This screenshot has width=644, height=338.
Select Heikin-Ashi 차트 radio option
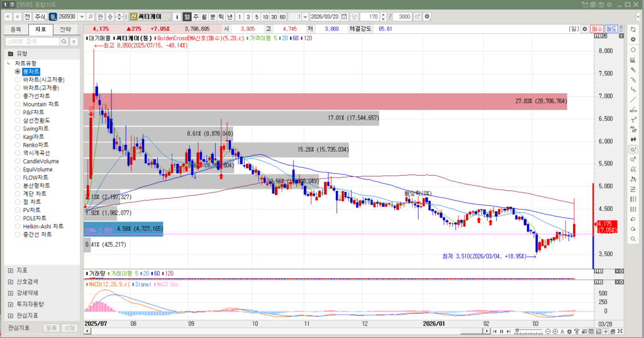tap(18, 226)
